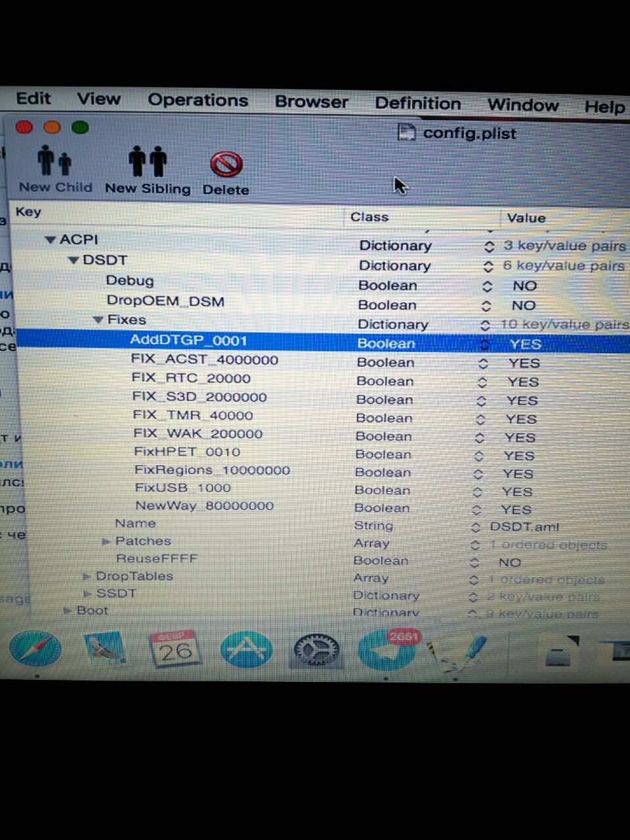Click the config.plist document icon in title bar
The image size is (630, 840).
[x=407, y=133]
